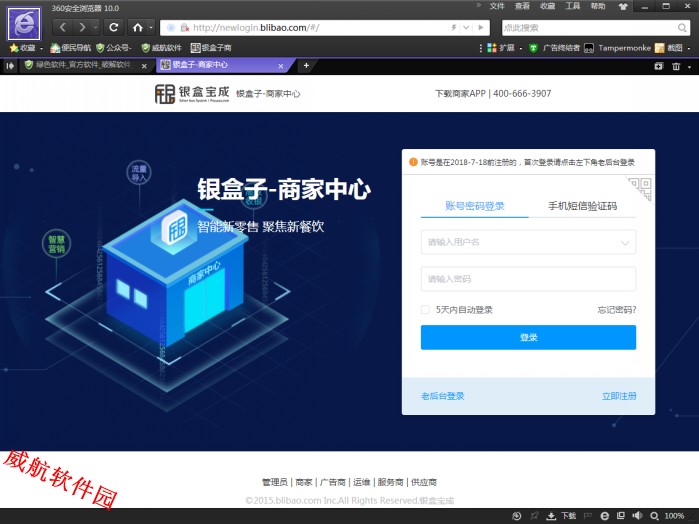Click the lightning speed mode icon

point(454,28)
